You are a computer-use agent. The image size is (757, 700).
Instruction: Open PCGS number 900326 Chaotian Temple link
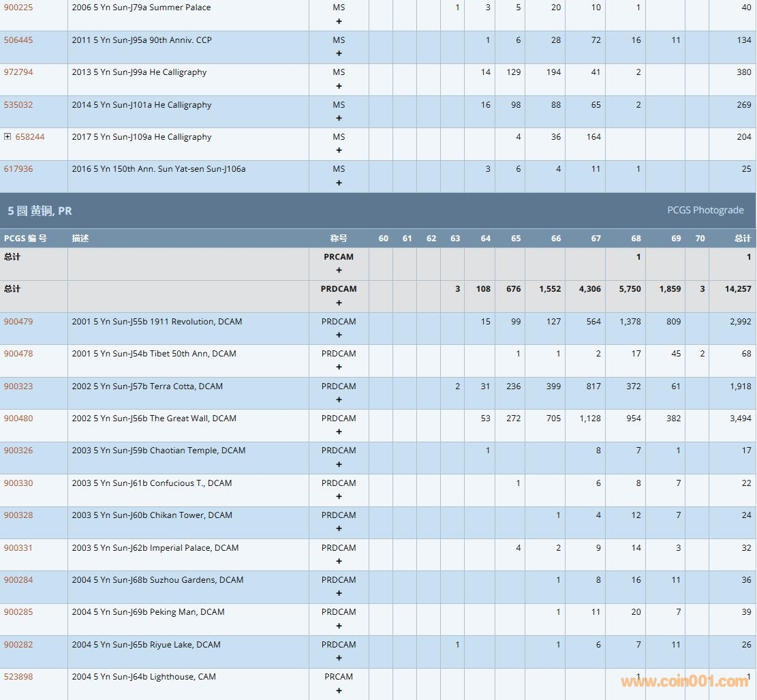click(x=18, y=450)
